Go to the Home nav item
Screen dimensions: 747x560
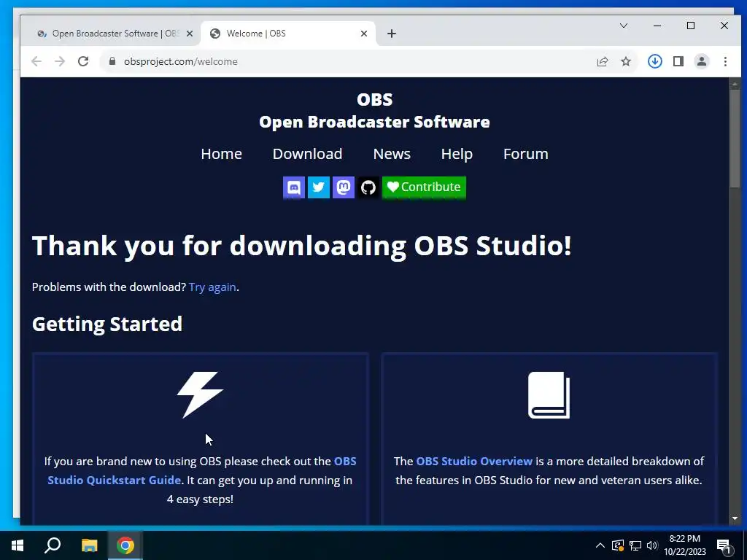click(x=221, y=154)
